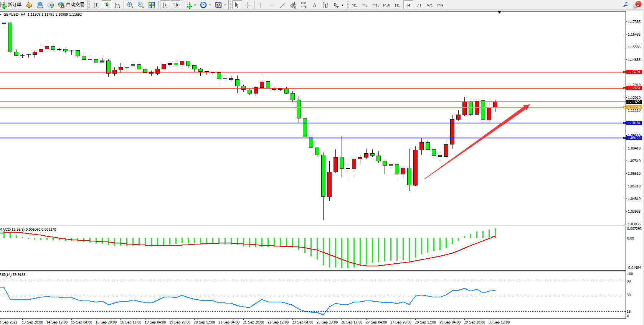The width and height of the screenshot is (644, 325).
Task: Switch chart to candlestick mode
Action: [107, 5]
